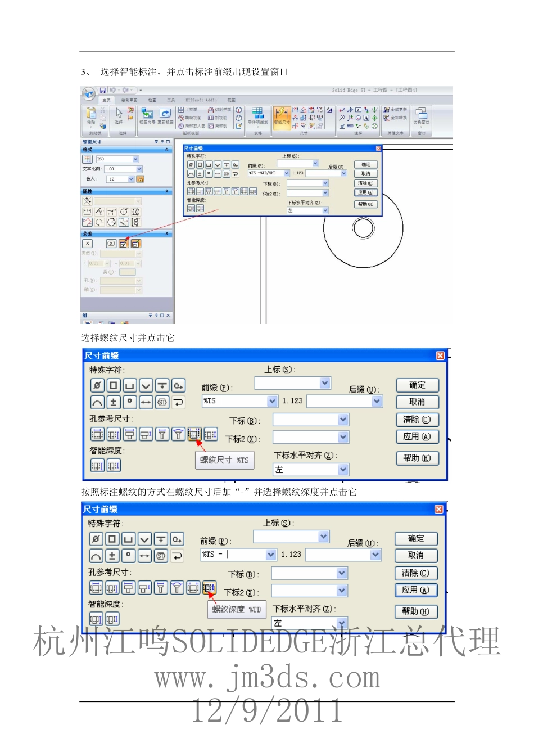
Task: Open 下标2 dropdown in the 螺纹尺寸 tooltip dialog
Action: tap(343, 437)
